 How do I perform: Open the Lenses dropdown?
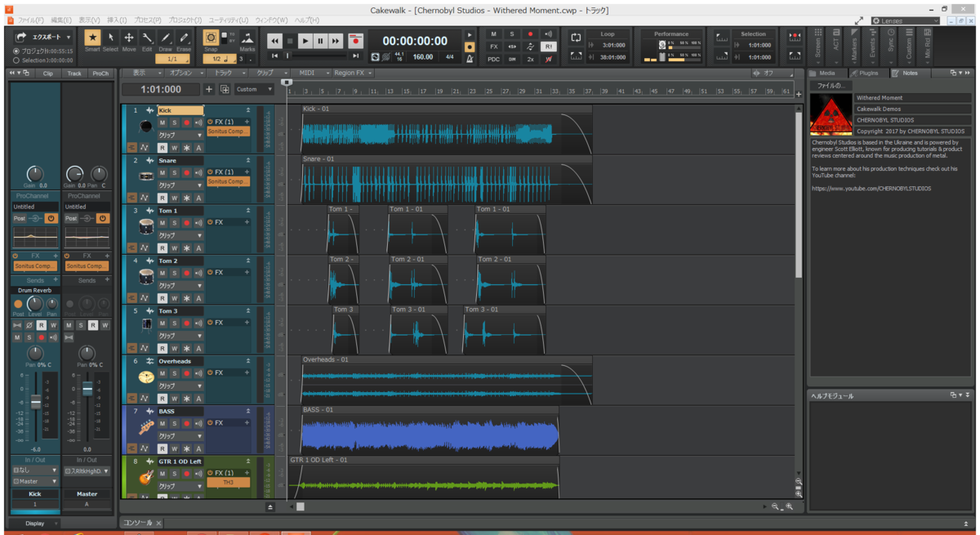(x=906, y=20)
